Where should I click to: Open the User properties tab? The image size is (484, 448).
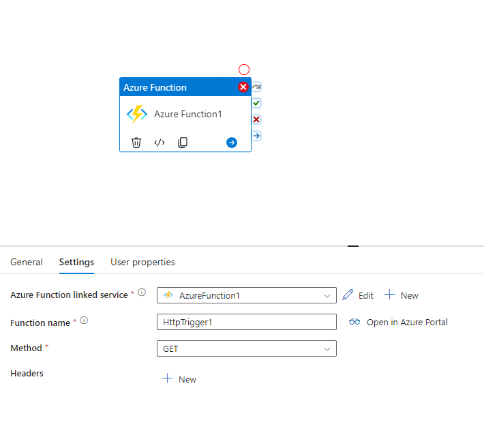tap(142, 262)
